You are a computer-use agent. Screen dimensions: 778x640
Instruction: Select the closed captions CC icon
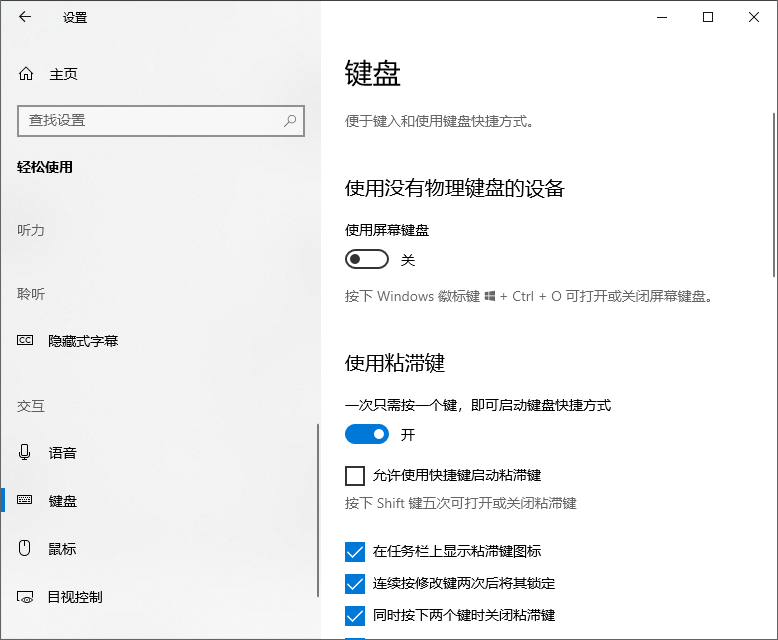click(25, 340)
